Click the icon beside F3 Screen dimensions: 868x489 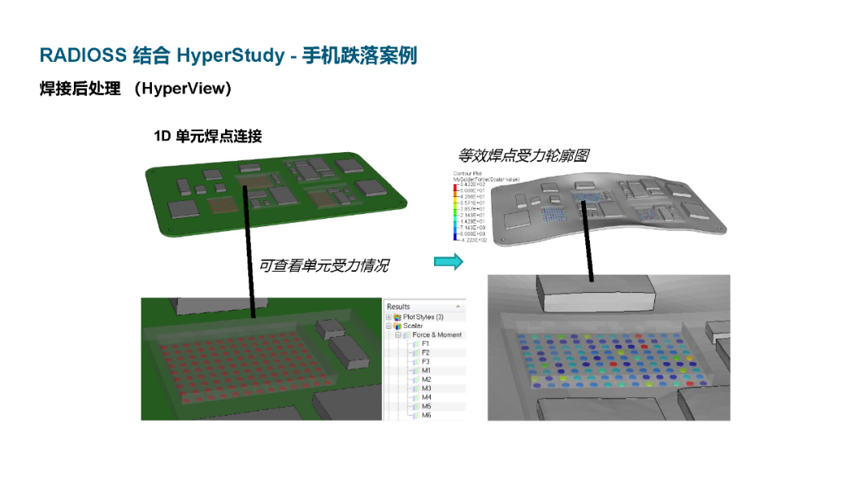point(416,362)
